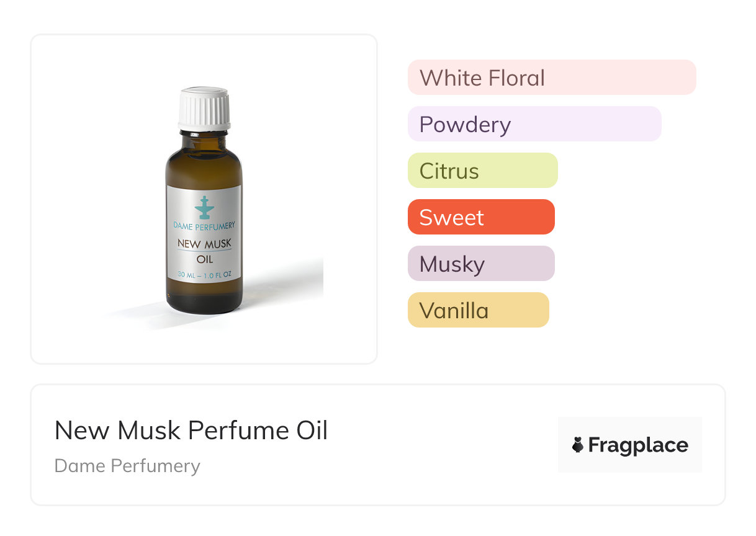Click the word OIL on bottle label

(x=204, y=259)
